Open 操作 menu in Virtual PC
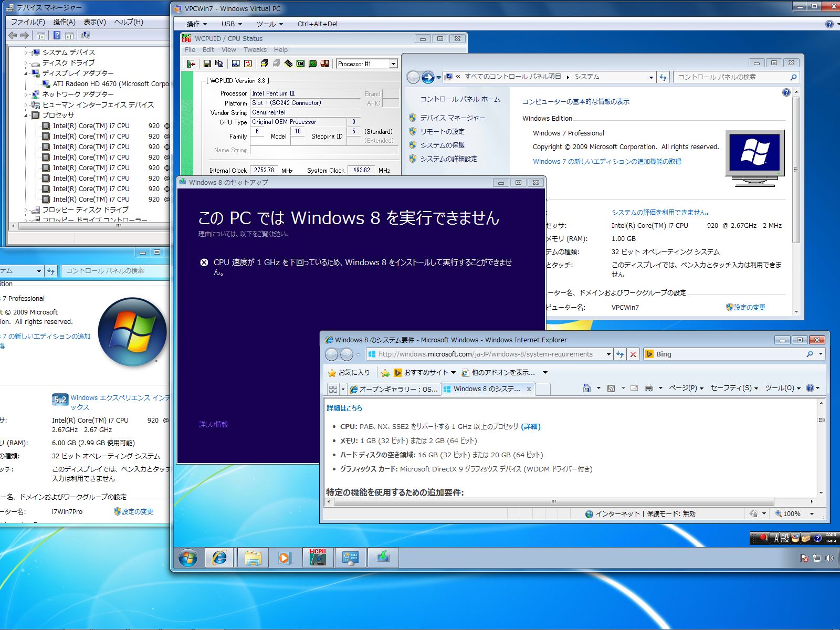This screenshot has height=630, width=840. (x=197, y=24)
